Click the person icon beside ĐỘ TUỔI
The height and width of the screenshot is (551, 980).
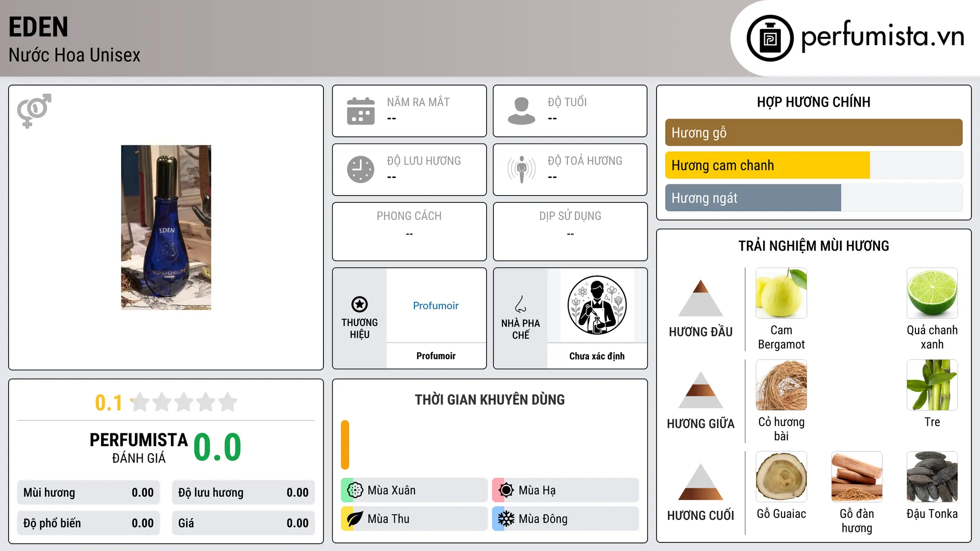coord(522,111)
